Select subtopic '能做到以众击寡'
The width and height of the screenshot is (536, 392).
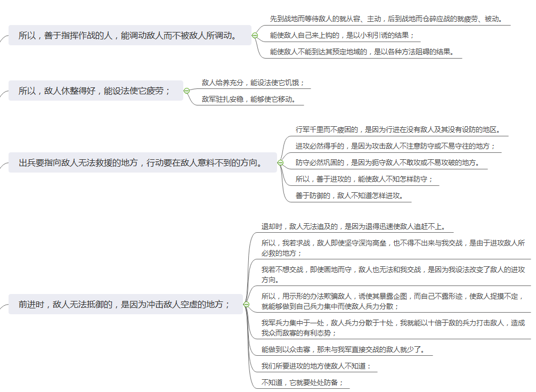click(x=343, y=349)
